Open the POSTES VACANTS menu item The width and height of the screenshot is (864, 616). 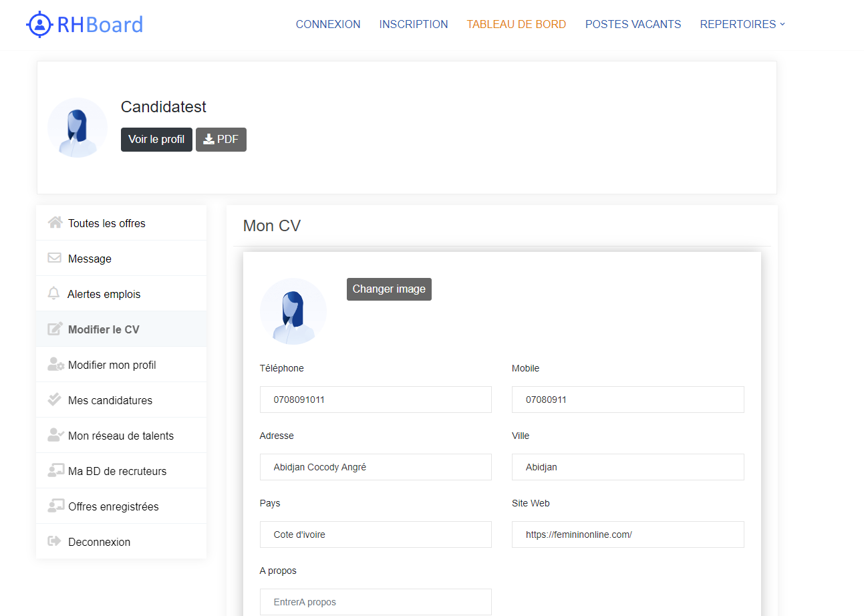coord(633,24)
